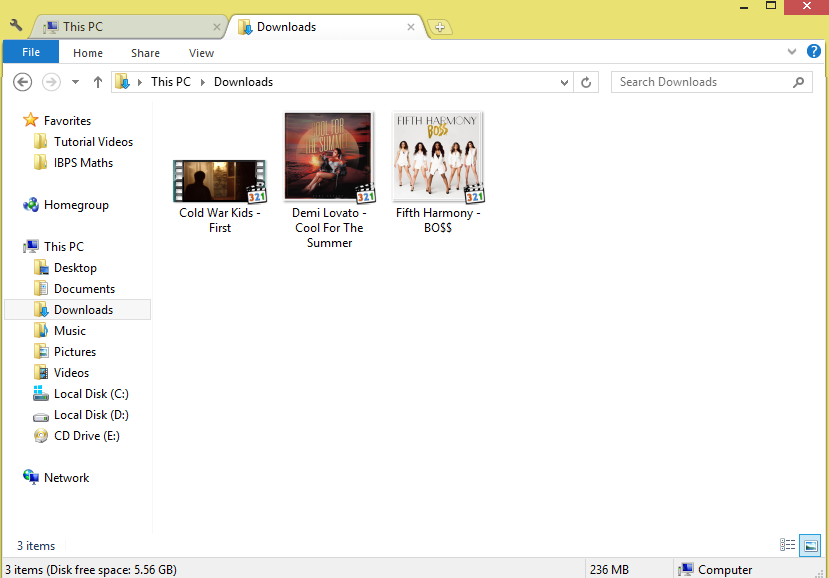Open the Home ribbon tab
The width and height of the screenshot is (829, 578).
click(88, 53)
